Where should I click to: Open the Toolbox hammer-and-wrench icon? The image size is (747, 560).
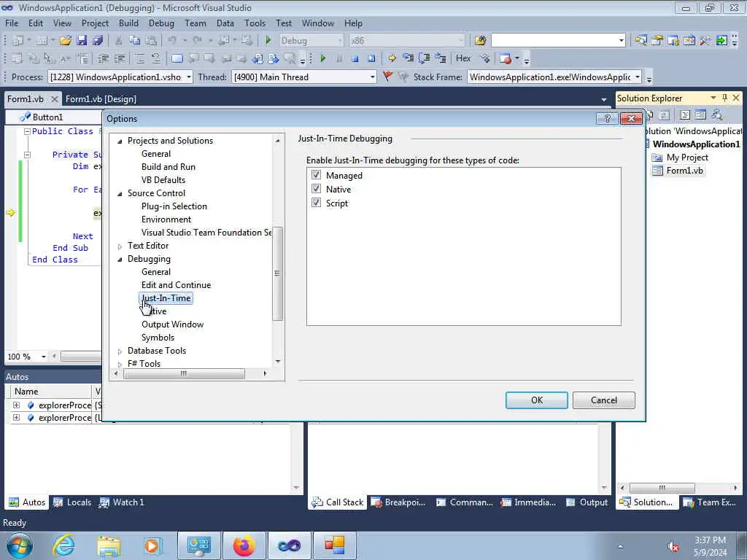pos(705,41)
